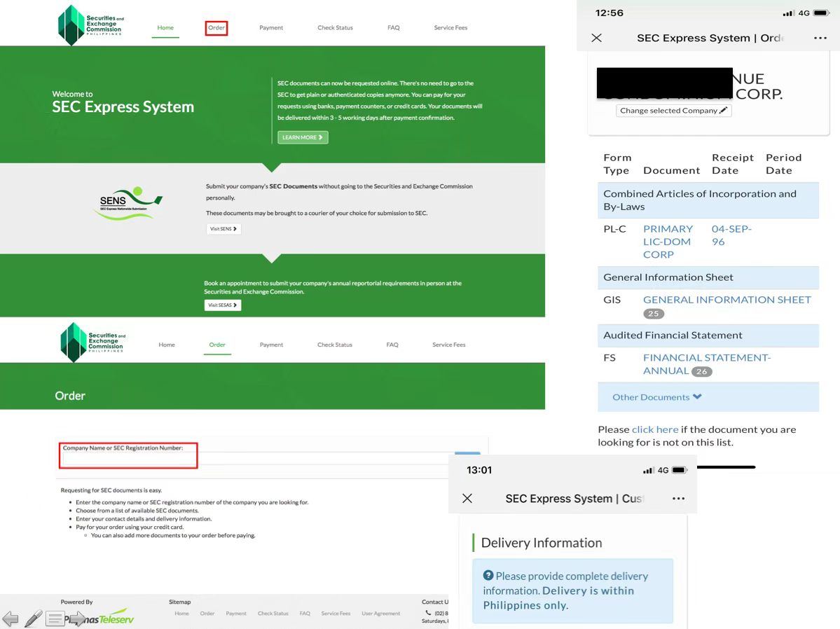Image resolution: width=840 pixels, height=629 pixels.
Task: Click the LEARN MORE button
Action: [303, 137]
